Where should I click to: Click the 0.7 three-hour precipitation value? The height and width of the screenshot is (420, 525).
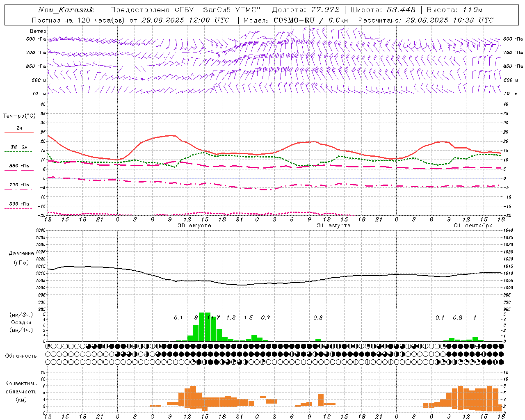pos(266,317)
